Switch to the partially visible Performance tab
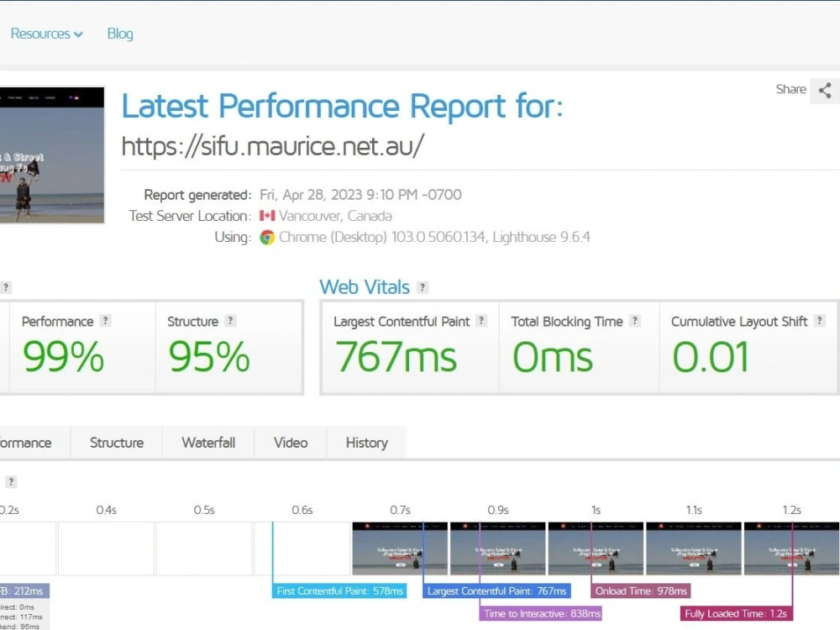 (34, 443)
